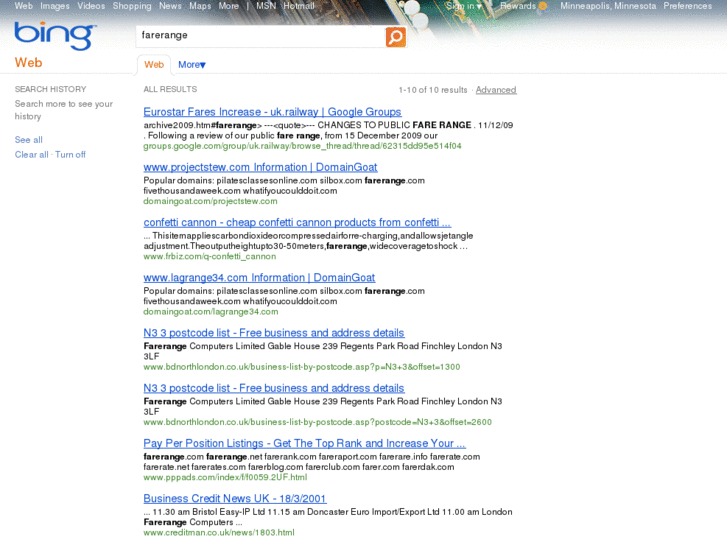Click See all search history
727x545 pixels.
click(x=28, y=140)
